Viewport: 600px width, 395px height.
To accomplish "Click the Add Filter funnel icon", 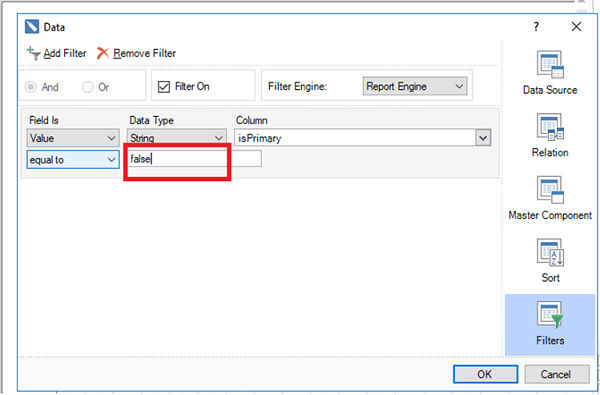I will 33,53.
